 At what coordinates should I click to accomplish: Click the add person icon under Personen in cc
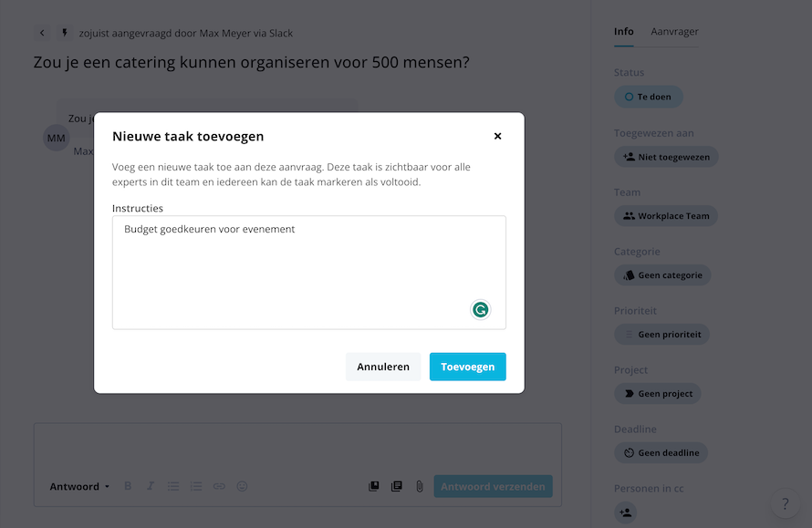[x=626, y=512]
